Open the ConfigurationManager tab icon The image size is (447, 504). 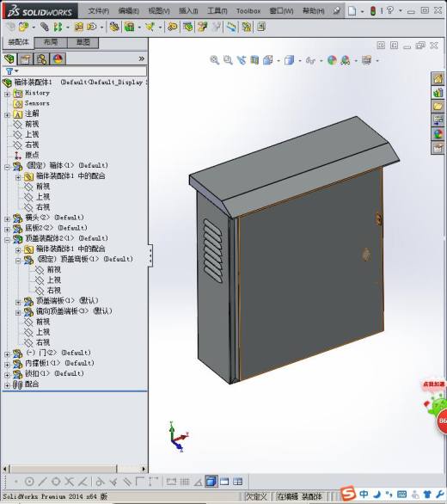pos(41,59)
